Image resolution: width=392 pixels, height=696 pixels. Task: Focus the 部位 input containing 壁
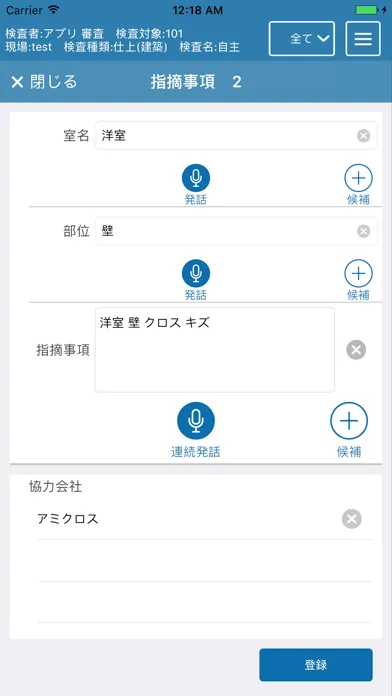(x=236, y=231)
